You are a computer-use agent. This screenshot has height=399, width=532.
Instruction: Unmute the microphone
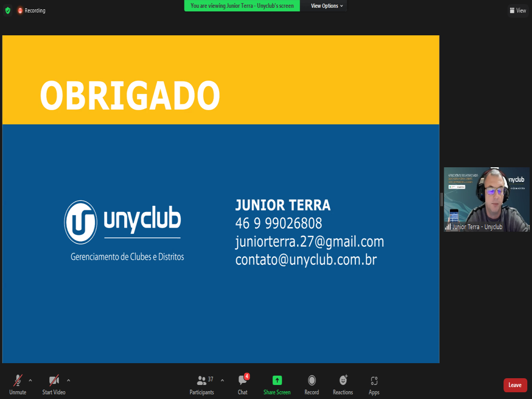click(x=18, y=383)
